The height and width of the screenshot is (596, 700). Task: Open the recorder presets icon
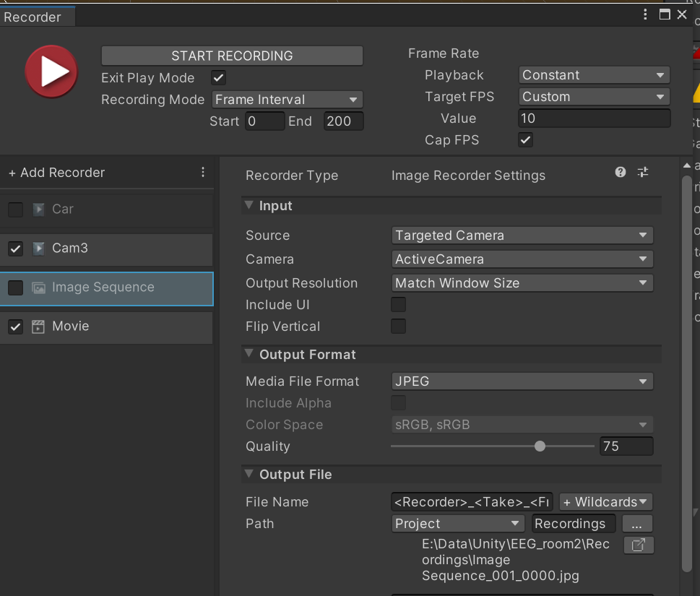tap(643, 172)
